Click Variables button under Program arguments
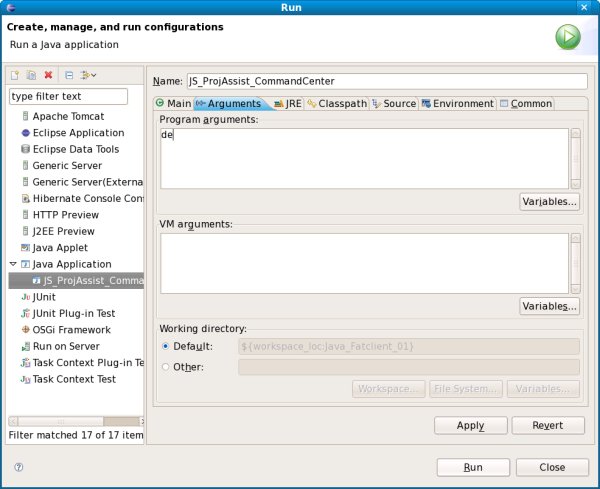Viewport: 600px width, 489px height. click(x=549, y=202)
